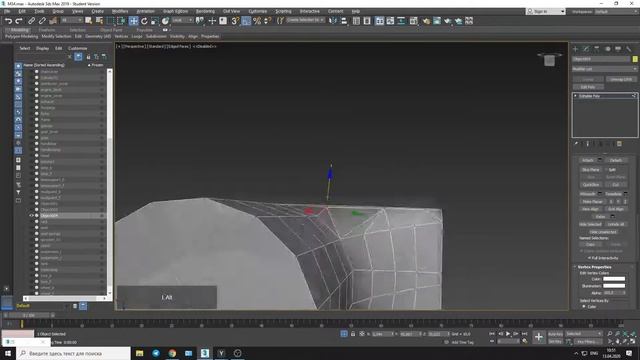Screen dimensions: 640x360
Task: Open the Sign In dropdown
Action: (545, 11)
